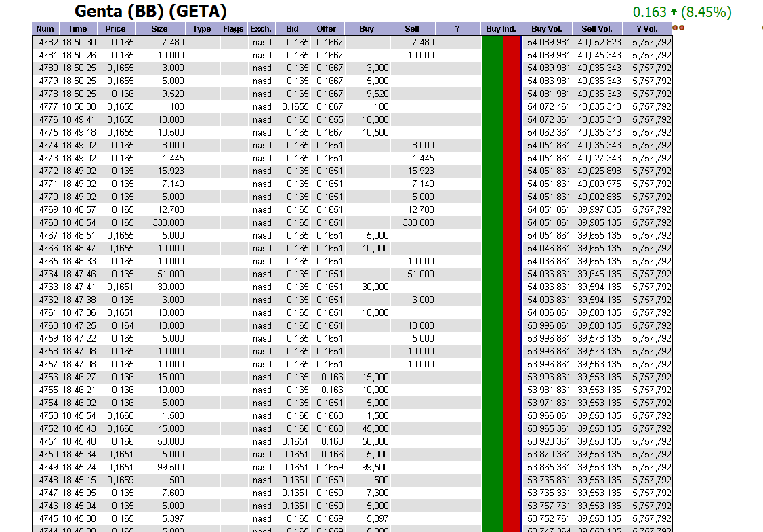Click the 45,000 buy value in row 4752
Screen dimensions: 763x532
(375, 429)
